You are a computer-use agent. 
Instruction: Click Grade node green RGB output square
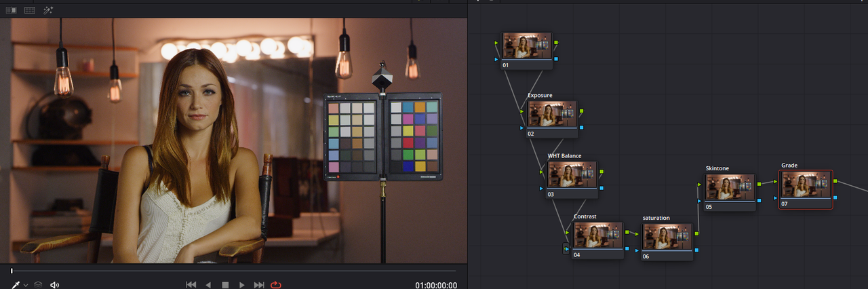835,181
